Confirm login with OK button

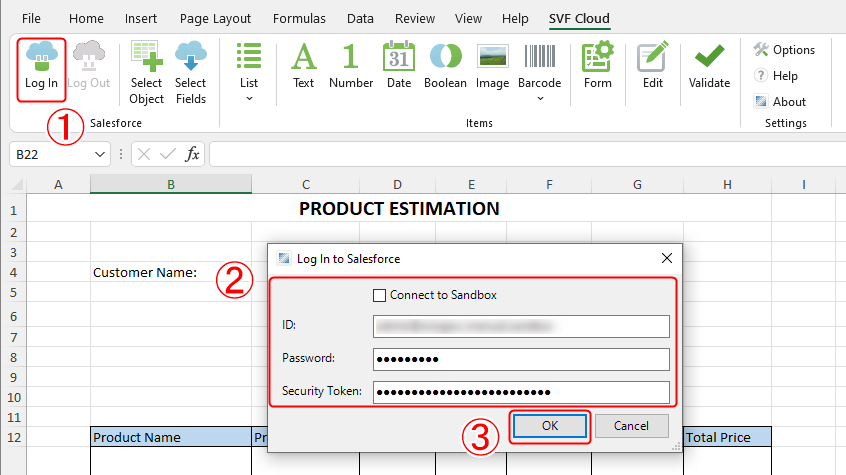tap(550, 426)
